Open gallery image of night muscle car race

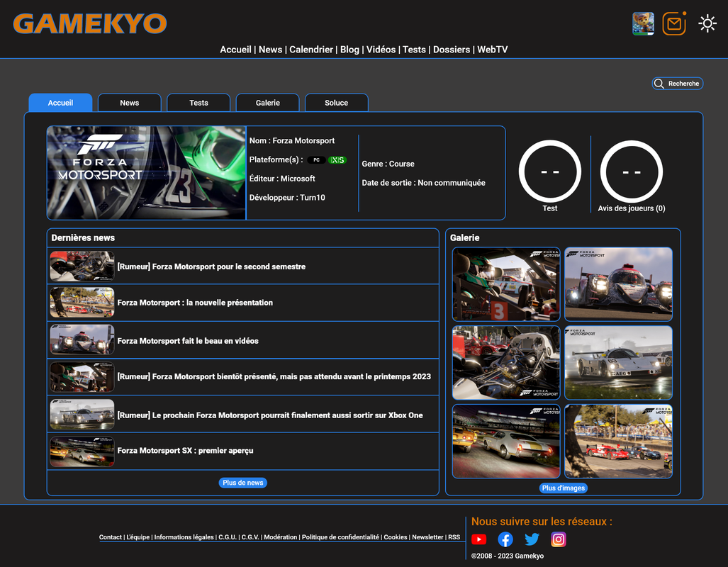[506, 441]
